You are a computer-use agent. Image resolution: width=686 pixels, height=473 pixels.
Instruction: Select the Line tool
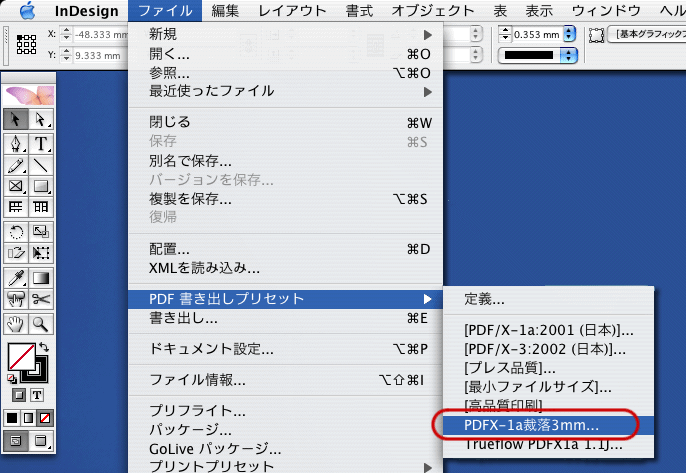[41, 165]
